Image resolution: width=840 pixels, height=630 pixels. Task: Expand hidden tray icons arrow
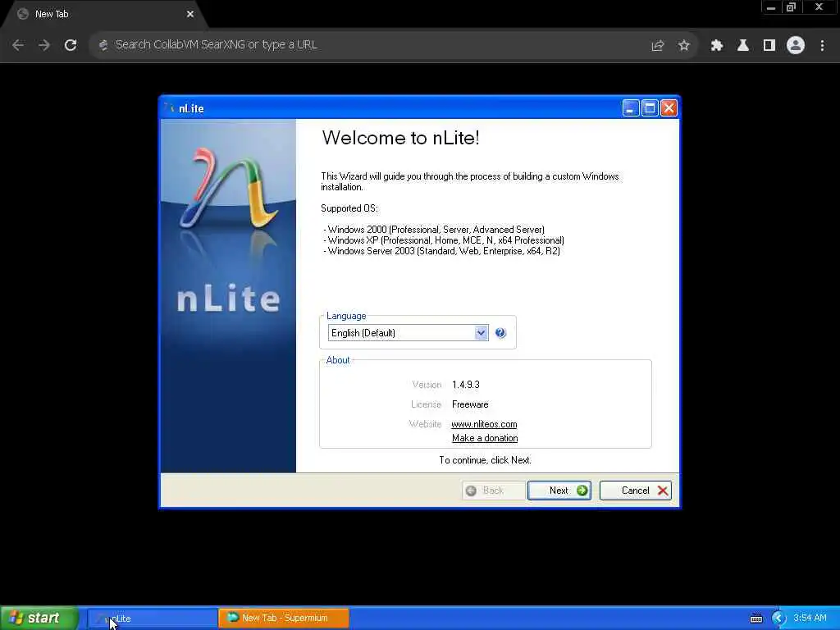(778, 619)
